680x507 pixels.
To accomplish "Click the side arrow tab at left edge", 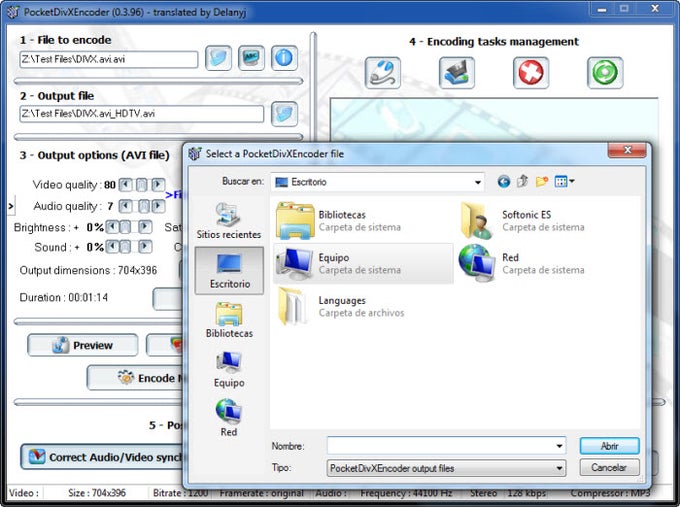I will [11, 206].
